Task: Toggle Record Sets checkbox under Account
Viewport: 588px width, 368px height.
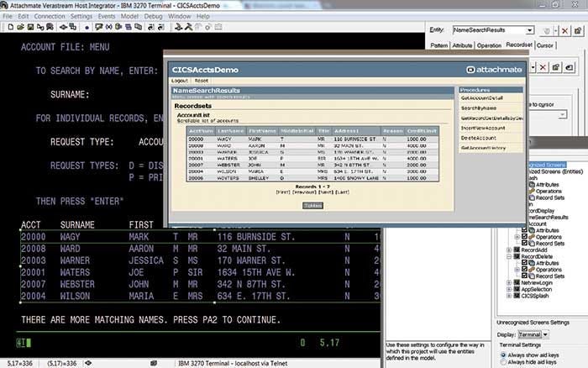Action: 524,243
